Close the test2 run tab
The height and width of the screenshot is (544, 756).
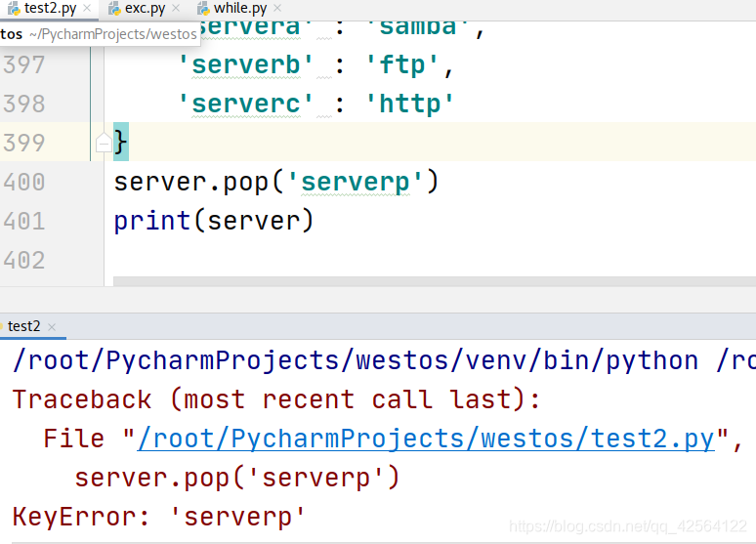52,327
